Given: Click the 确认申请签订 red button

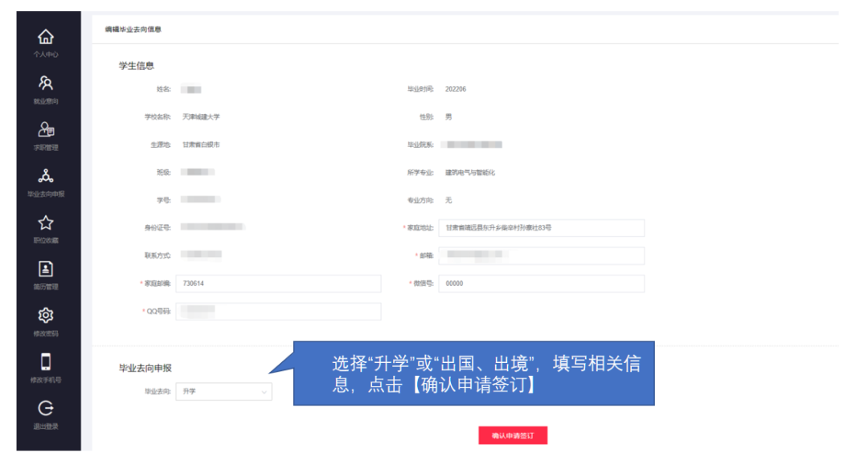Looking at the screenshot, I should 513,435.
